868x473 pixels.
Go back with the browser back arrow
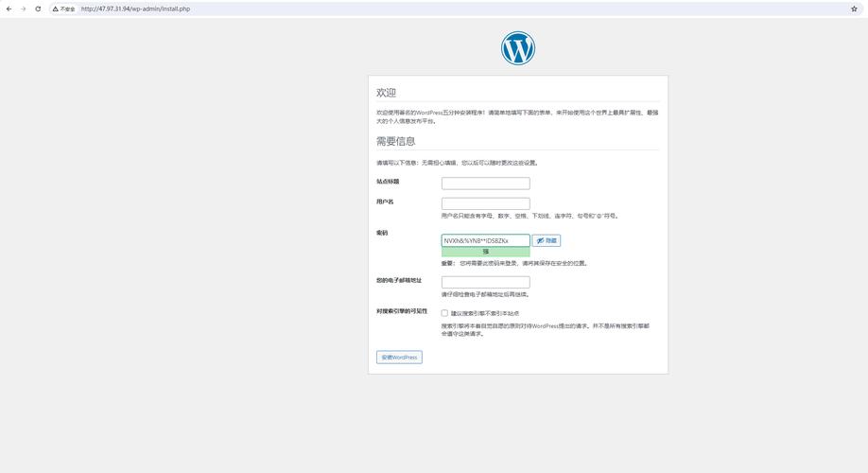click(9, 9)
